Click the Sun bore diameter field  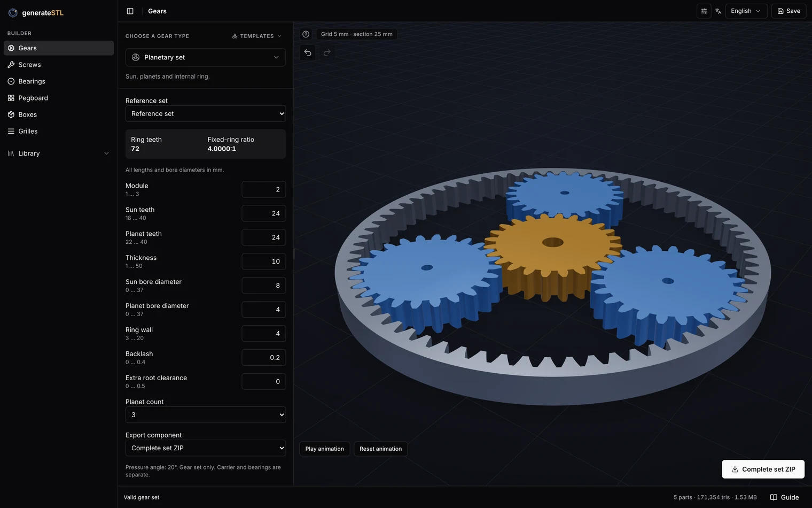pyautogui.click(x=264, y=286)
